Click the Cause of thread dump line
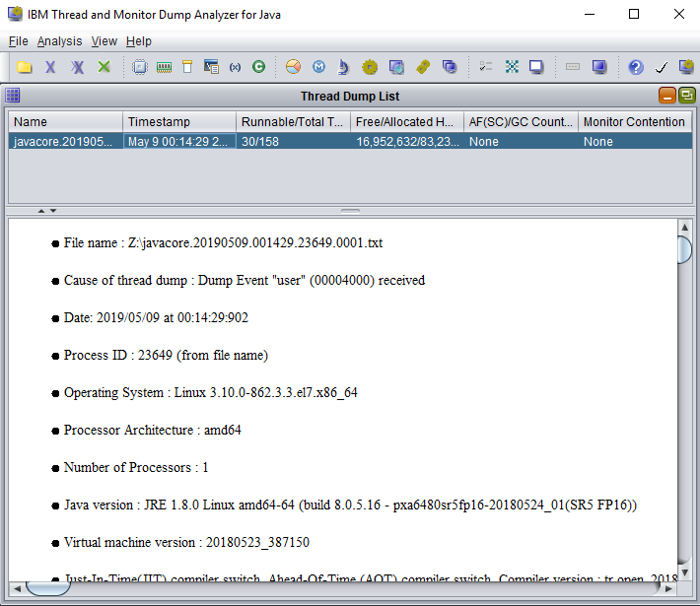 click(x=245, y=280)
